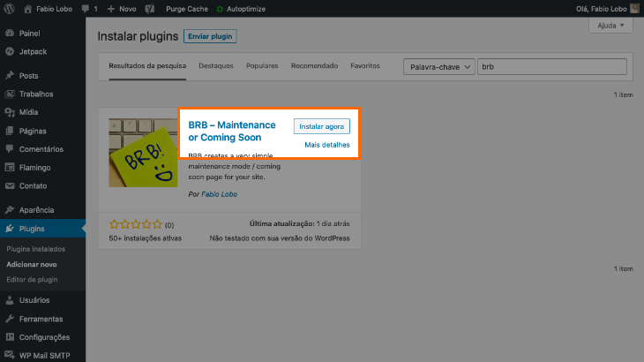Click the Autoptimize green circle icon
Image resolution: width=644 pixels, height=362 pixels.
pyautogui.click(x=220, y=9)
